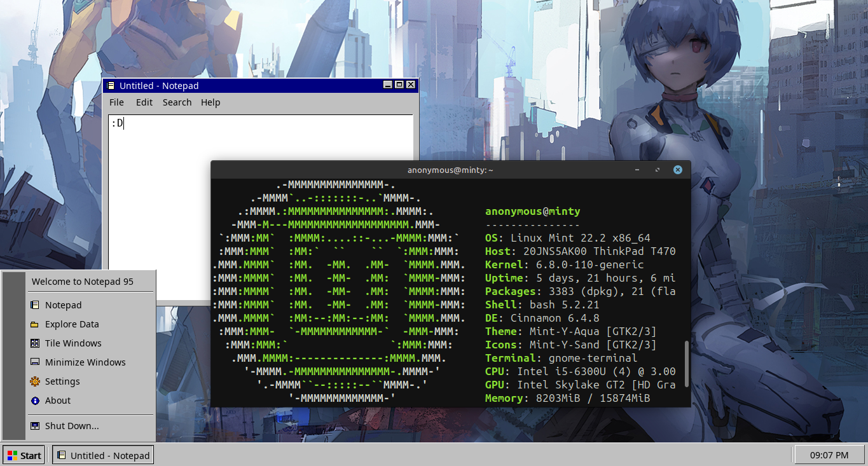The height and width of the screenshot is (466, 868).
Task: Click the "Theme: Mint-Y-Aqua [GTK2/3]" line
Action: pos(571,332)
